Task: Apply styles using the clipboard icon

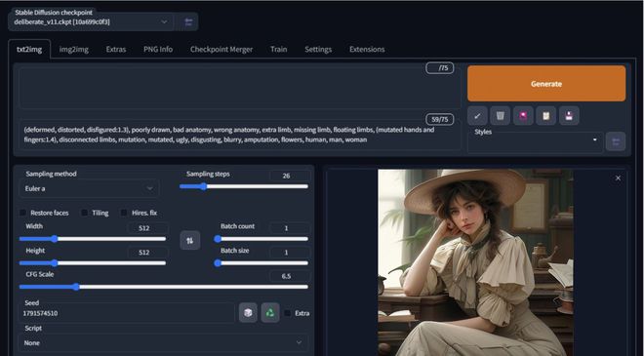Action: (545, 116)
